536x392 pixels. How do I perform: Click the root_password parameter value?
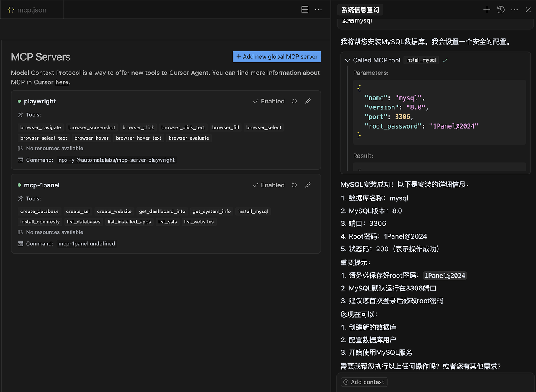pyautogui.click(x=453, y=126)
